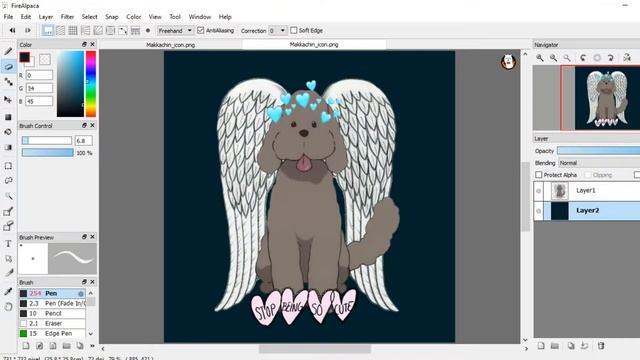The image size is (640, 360).
Task: Select the Pen (Fade In/Out) brush
Action: [x=52, y=304]
